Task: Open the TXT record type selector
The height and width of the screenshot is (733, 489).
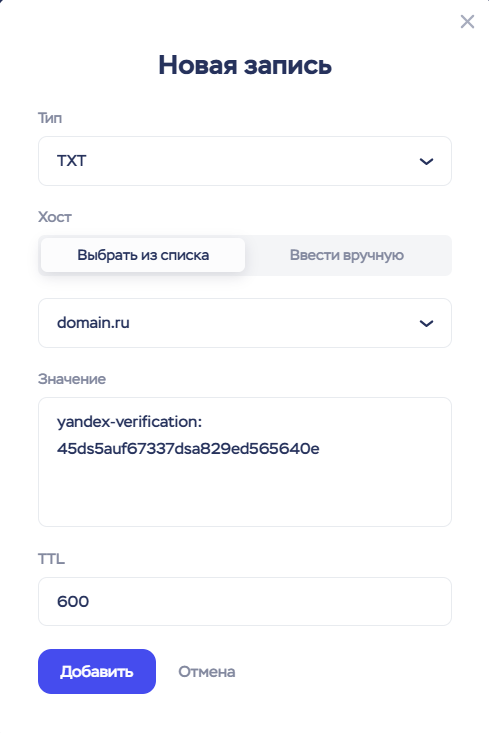Action: 244,161
